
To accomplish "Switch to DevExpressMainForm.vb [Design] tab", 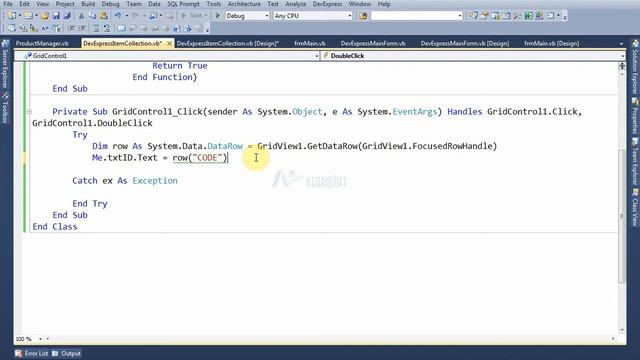I will click(465, 43).
